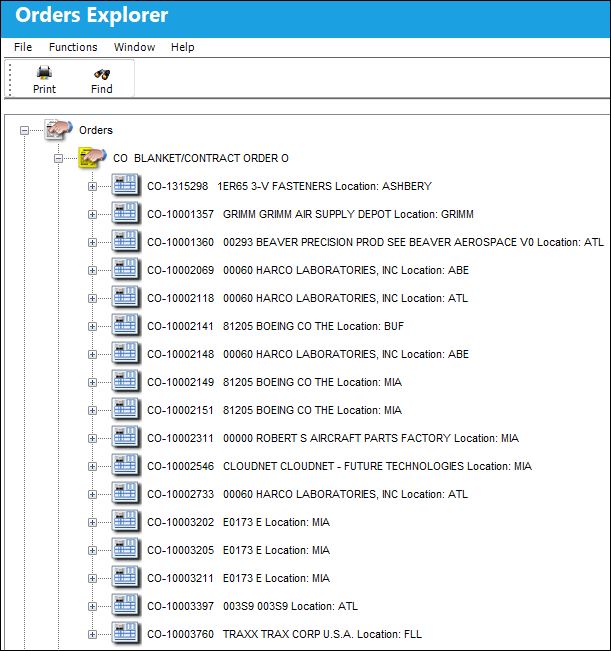Click the order icon for CO-10003760
This screenshot has height=651, width=611.
click(125, 634)
